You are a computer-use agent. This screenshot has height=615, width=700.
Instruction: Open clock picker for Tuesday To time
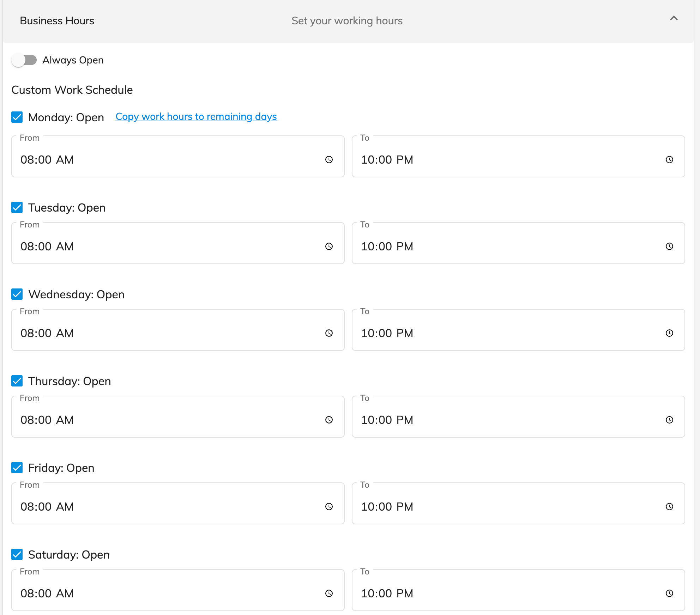click(x=669, y=246)
